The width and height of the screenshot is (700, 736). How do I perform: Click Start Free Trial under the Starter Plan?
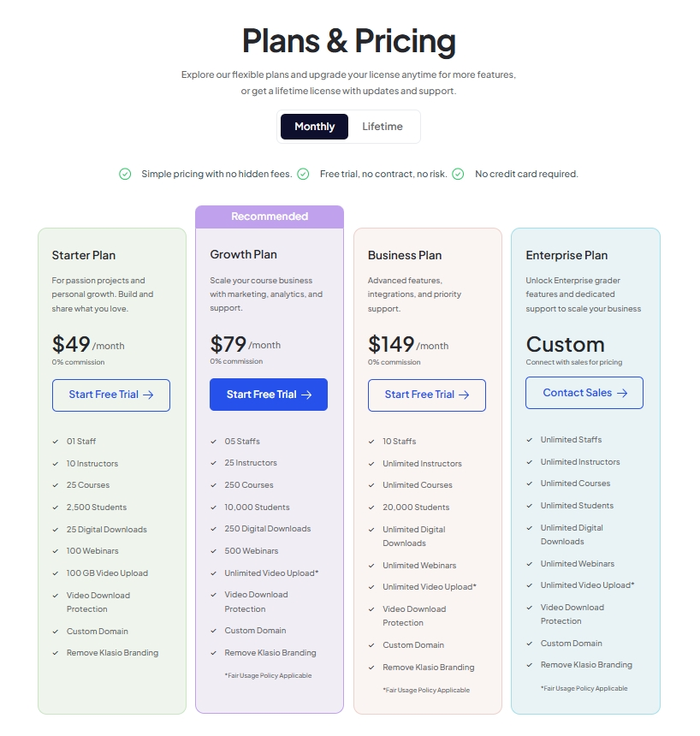tap(110, 395)
